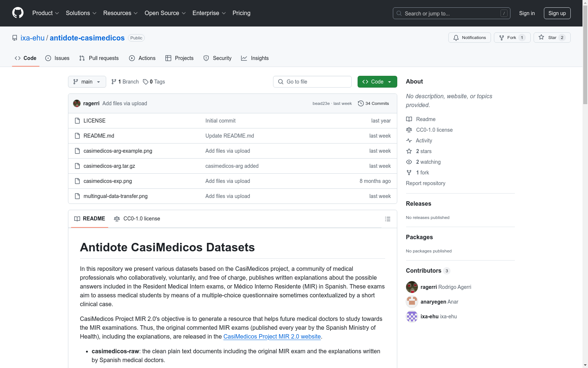Open the 34 Commits link
This screenshot has width=588, height=368.
click(373, 103)
